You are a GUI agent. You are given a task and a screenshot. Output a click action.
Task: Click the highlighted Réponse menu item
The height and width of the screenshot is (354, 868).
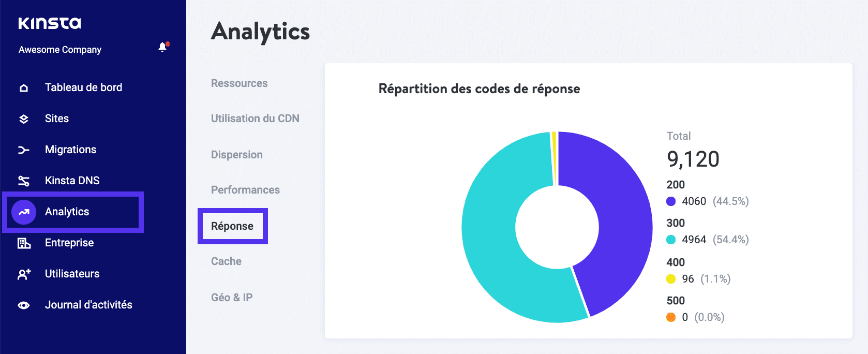pos(232,226)
